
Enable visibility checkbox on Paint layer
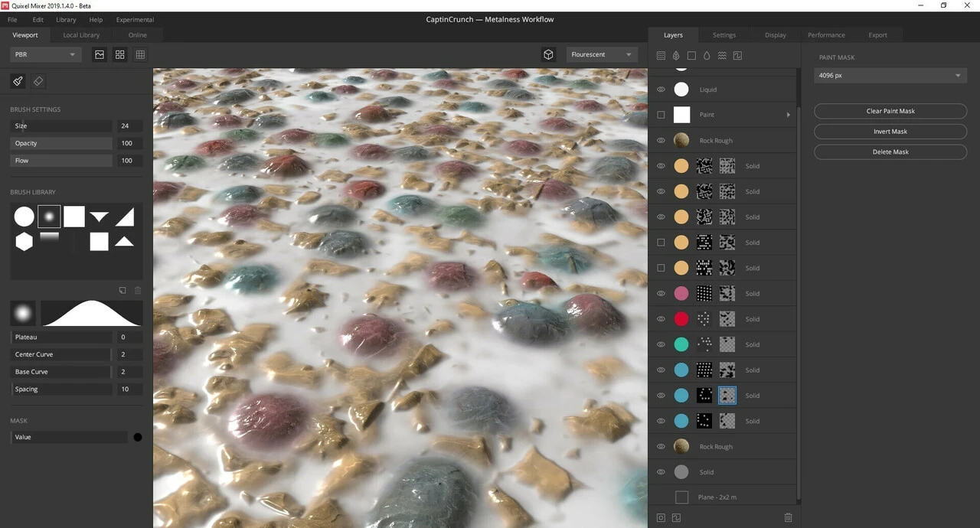click(661, 115)
